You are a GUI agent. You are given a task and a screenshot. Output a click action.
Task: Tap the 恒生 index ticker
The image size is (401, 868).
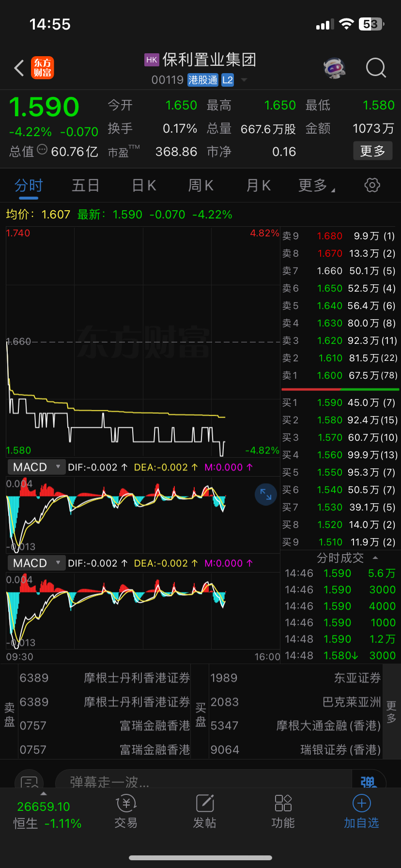tap(47, 815)
